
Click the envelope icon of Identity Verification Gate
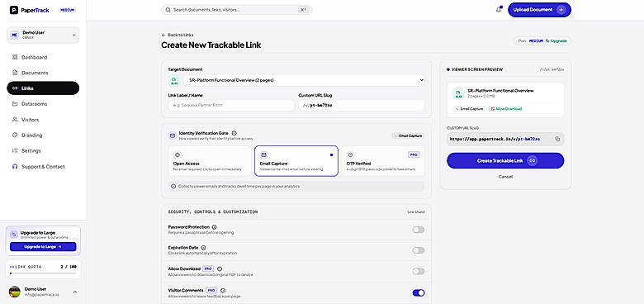[173, 135]
